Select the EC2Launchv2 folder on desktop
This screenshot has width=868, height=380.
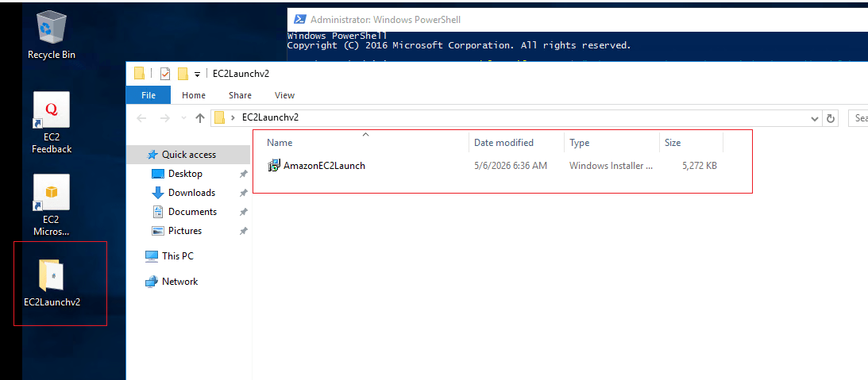pyautogui.click(x=52, y=282)
